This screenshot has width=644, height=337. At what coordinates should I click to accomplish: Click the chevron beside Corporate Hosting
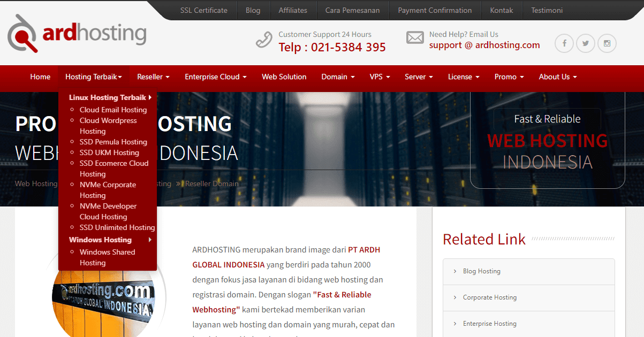click(455, 297)
